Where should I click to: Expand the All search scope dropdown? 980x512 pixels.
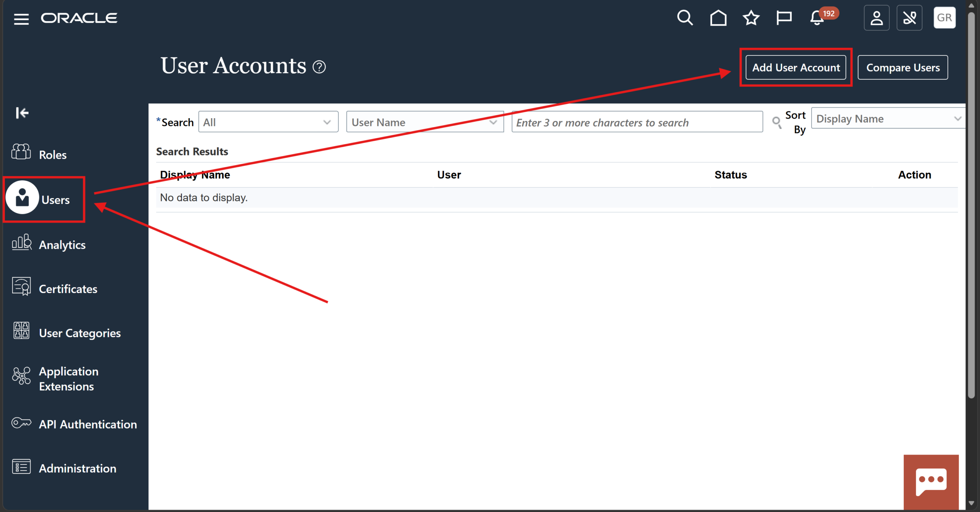tap(268, 122)
